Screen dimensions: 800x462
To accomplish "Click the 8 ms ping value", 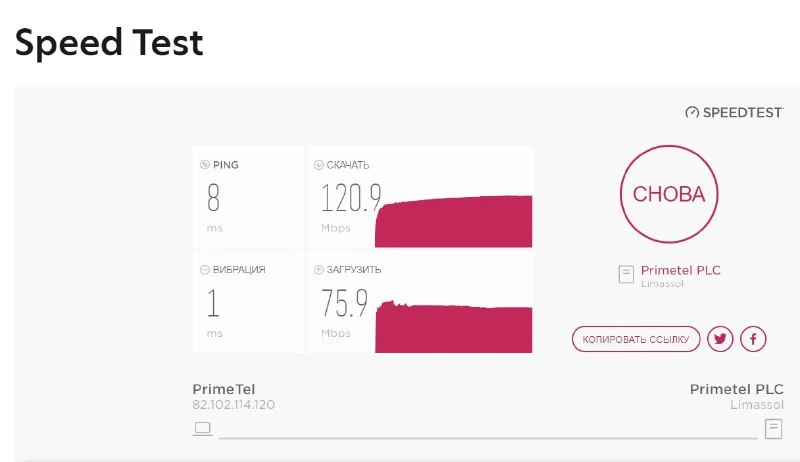I will coord(213,198).
